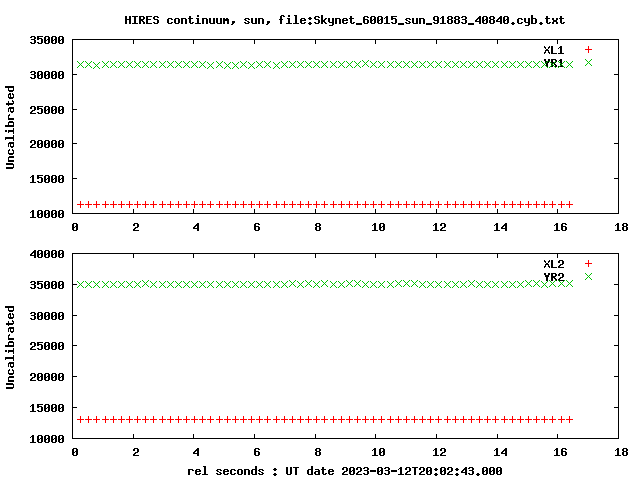Click x-axis value 18 on top plot
640x480 pixels.
coord(621,227)
